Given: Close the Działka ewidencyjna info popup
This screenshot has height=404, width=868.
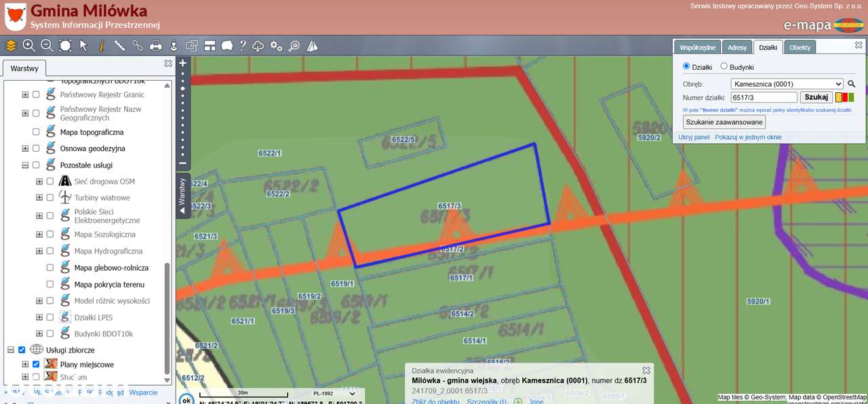Looking at the screenshot, I should pos(646,370).
